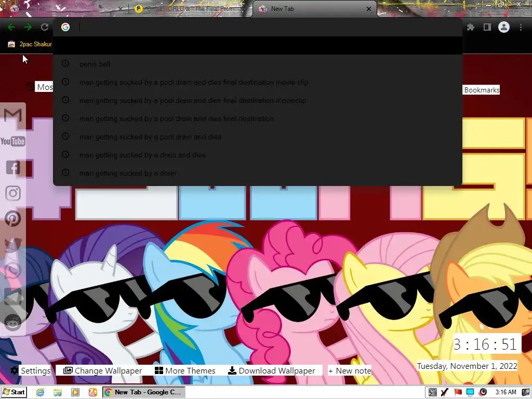Open Instagram from the sidebar
Image resolution: width=532 pixels, height=399 pixels.
[13, 193]
